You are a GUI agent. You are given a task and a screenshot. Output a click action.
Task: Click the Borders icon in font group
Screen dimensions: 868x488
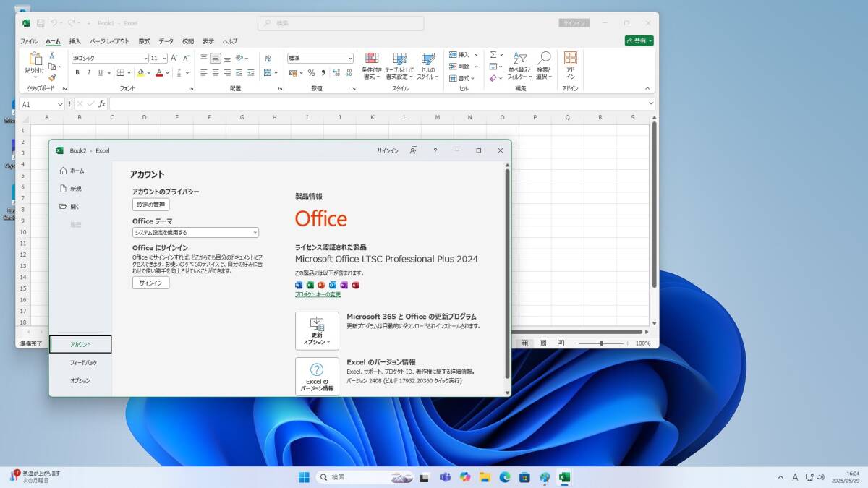(x=121, y=72)
